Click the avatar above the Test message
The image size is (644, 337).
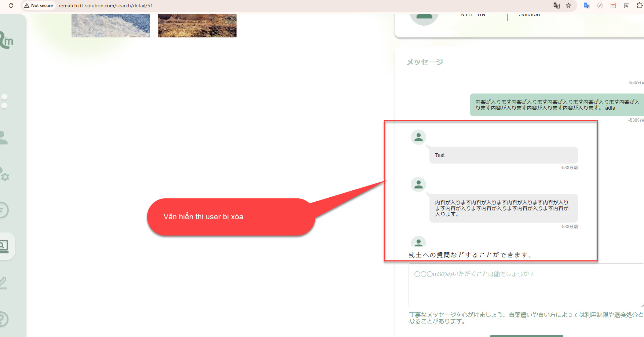[x=418, y=137]
